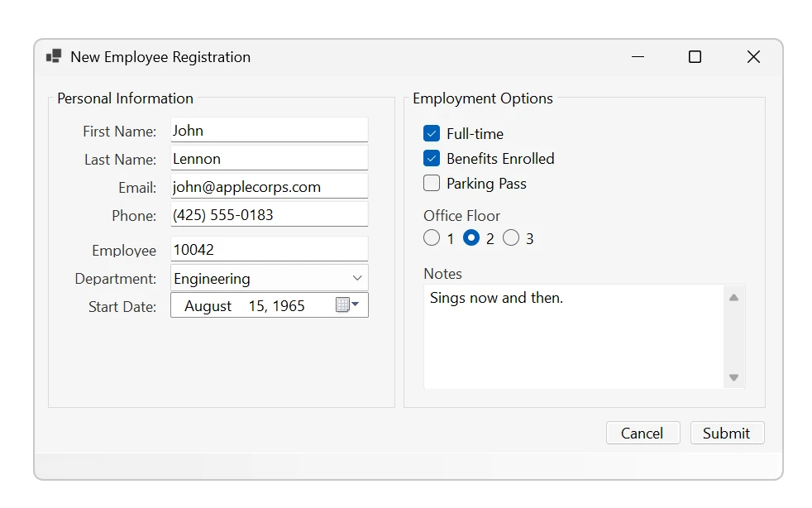Submit the employee registration form

tap(727, 433)
